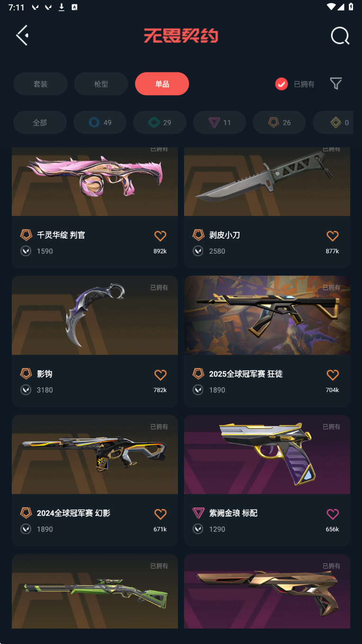This screenshot has height=644, width=362.
Task: Toggle the 已拥有 owned checkbox
Action: click(x=282, y=84)
